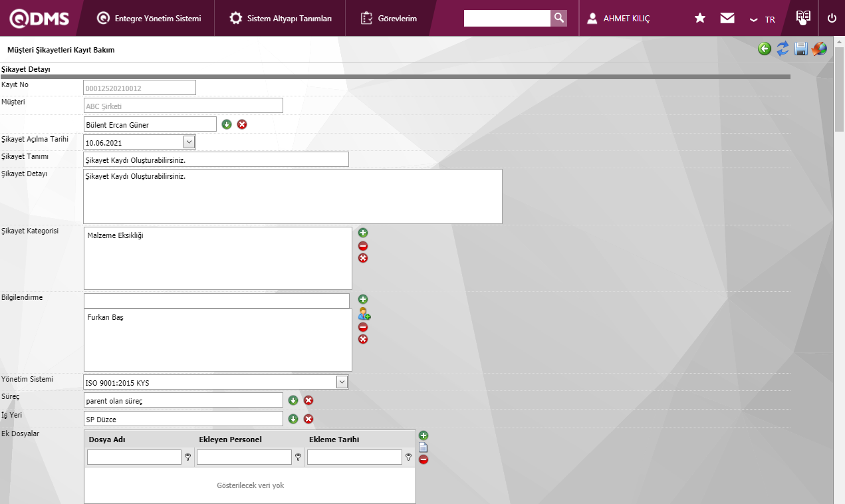Click the top search magnifier button
The image size is (845, 504).
559,18
